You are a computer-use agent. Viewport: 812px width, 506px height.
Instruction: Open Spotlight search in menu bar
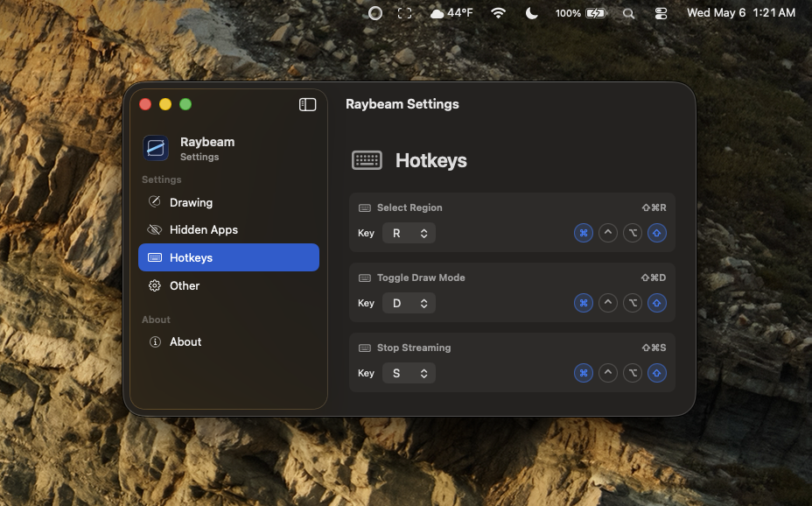628,13
